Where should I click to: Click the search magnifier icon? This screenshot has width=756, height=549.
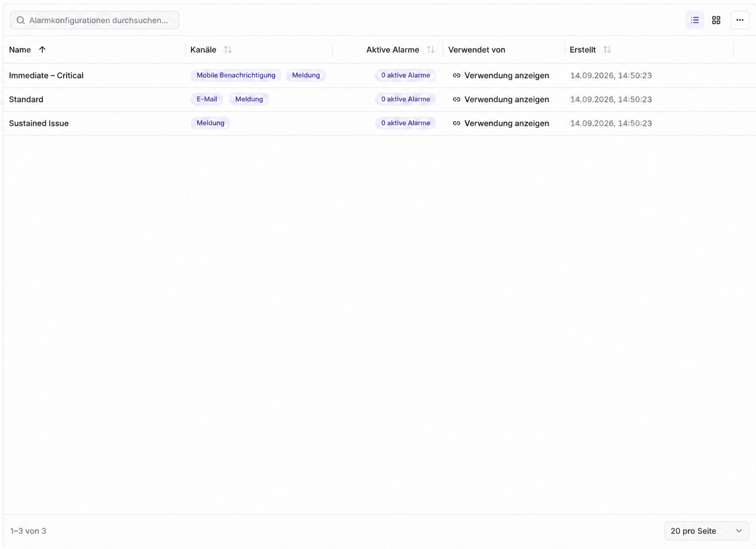coord(21,20)
